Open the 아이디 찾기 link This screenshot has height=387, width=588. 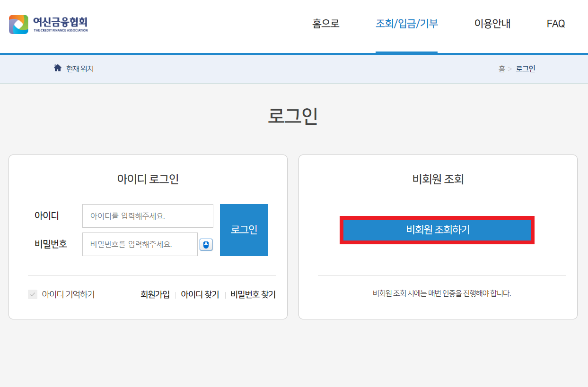(x=200, y=294)
